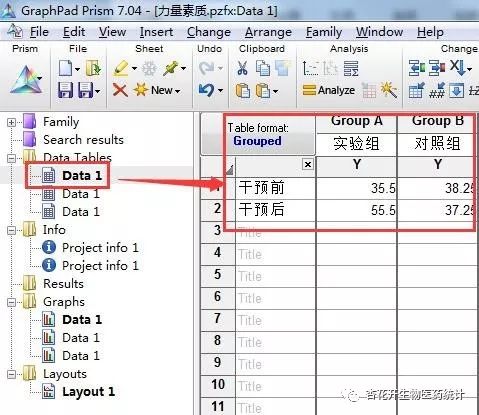This screenshot has width=479, height=415.
Task: Click the Save disk icon
Action: pos(65,90)
